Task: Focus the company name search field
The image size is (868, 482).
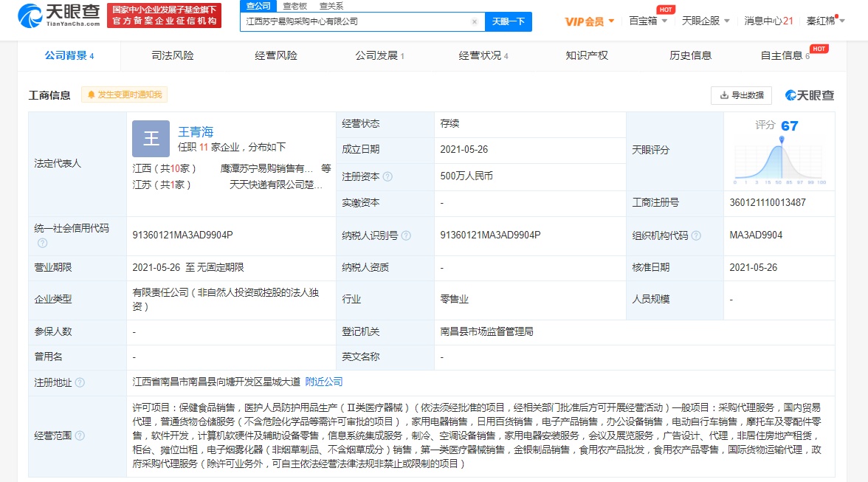Action: click(x=356, y=21)
